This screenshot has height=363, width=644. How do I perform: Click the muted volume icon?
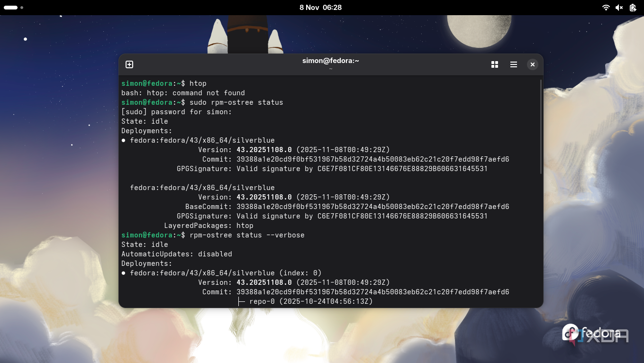[619, 8]
